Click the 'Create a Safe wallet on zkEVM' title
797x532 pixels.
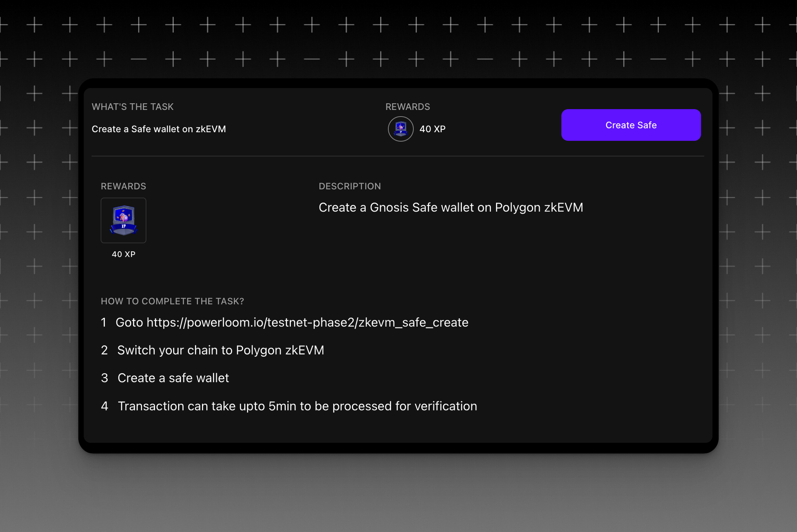click(x=159, y=129)
